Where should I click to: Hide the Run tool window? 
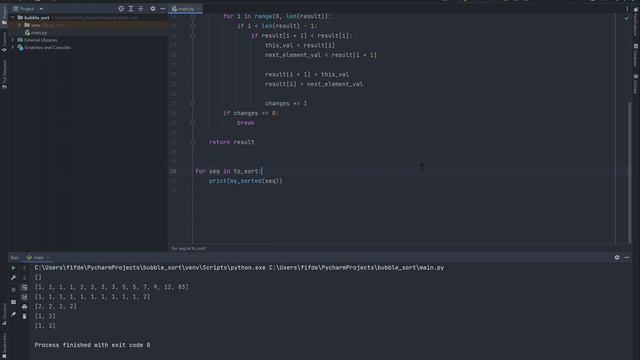point(627,258)
